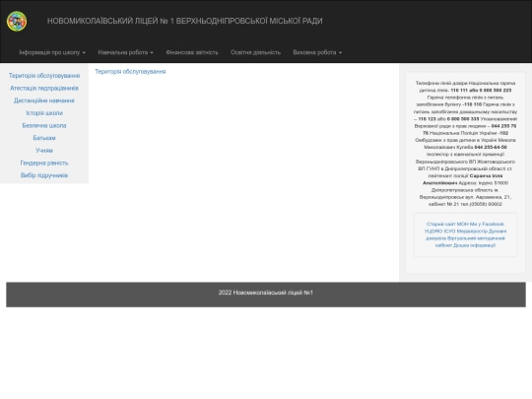This screenshot has height=399, width=532.
Task: Select Територія обслуговування in the sidebar
Action: tap(44, 76)
